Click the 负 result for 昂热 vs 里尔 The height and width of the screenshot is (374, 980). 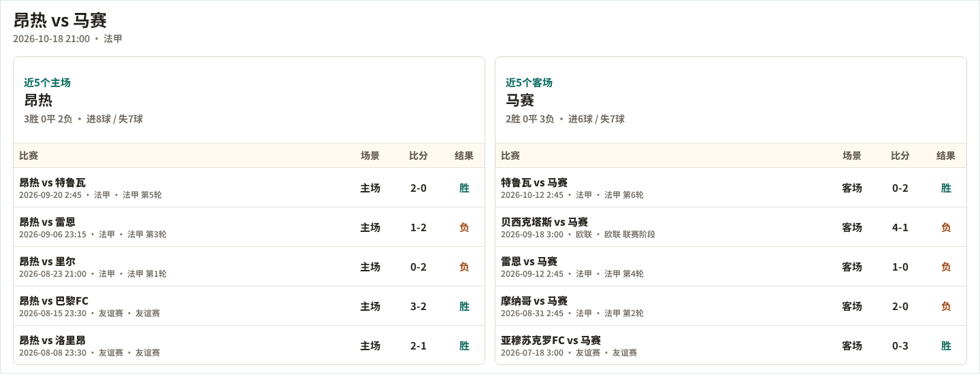coord(464,267)
